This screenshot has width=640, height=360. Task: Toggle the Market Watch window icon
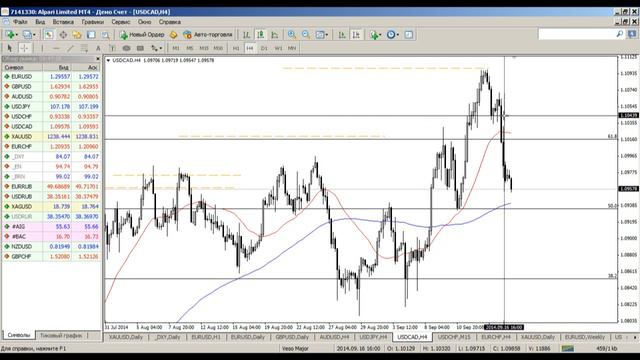click(x=49, y=35)
